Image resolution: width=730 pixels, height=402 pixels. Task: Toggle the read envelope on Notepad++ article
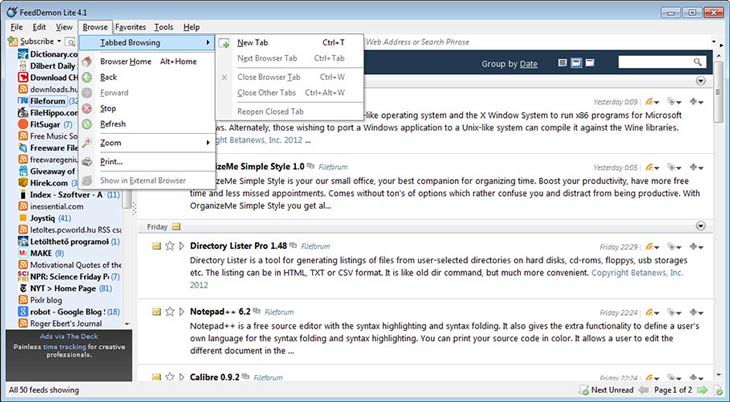click(x=157, y=312)
